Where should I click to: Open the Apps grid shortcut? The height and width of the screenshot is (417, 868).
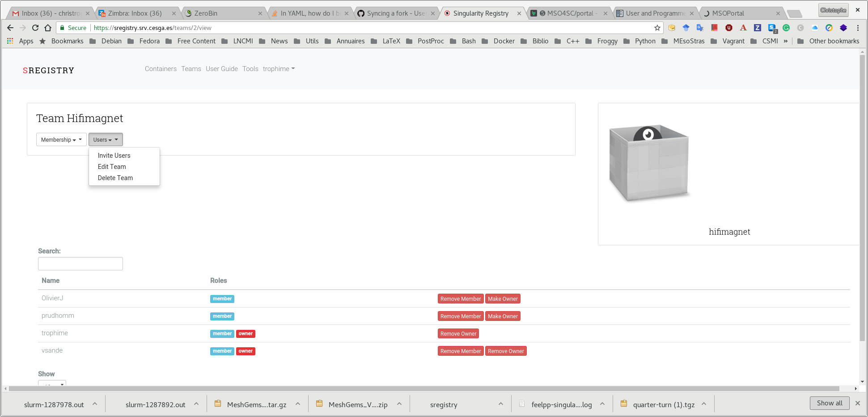tap(20, 41)
